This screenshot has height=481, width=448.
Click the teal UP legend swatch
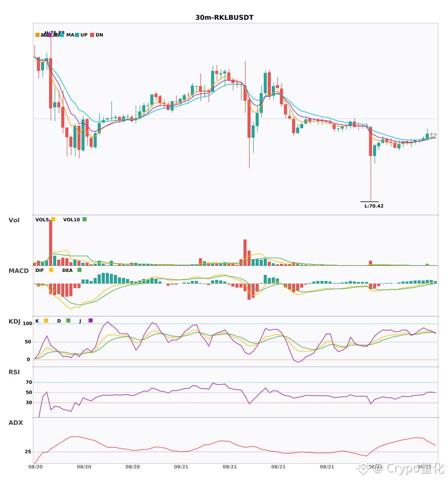coord(77,35)
